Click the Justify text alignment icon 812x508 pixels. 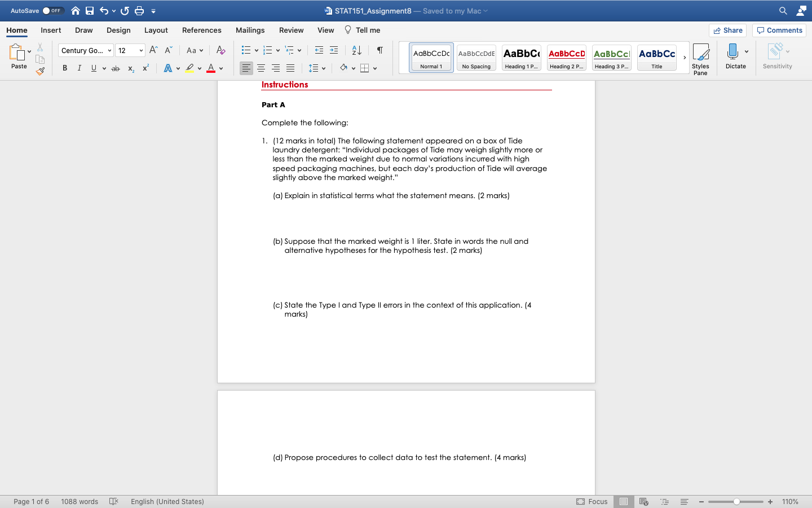tap(290, 68)
